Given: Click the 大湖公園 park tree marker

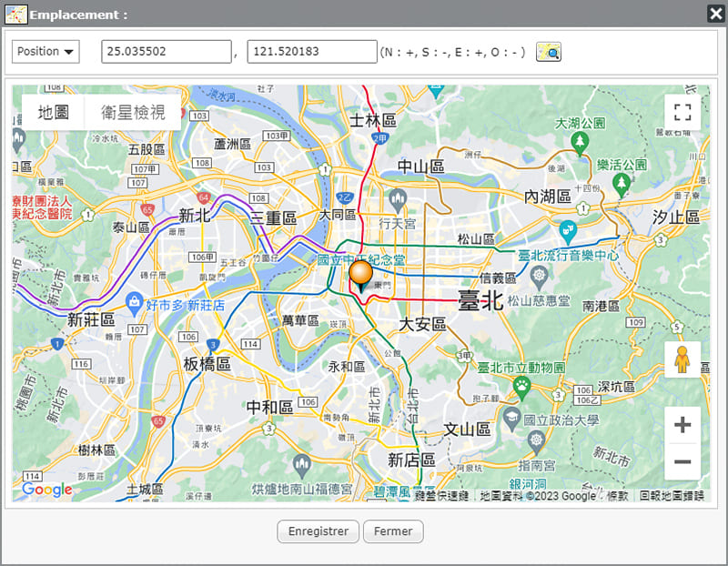Looking at the screenshot, I should point(580,143).
